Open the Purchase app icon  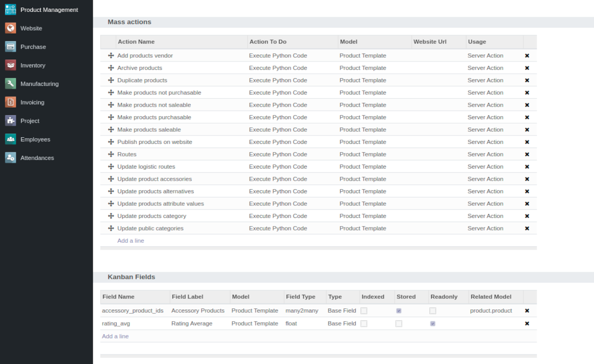[11, 47]
